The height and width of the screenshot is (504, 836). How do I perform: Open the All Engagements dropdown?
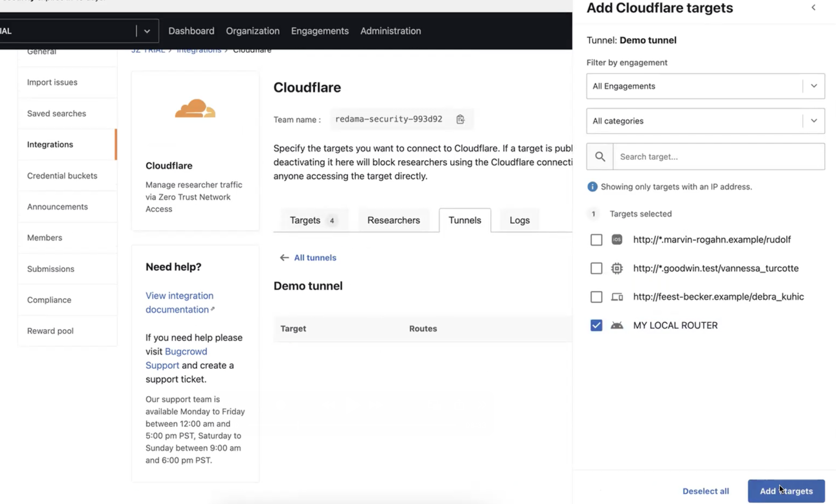[705, 86]
